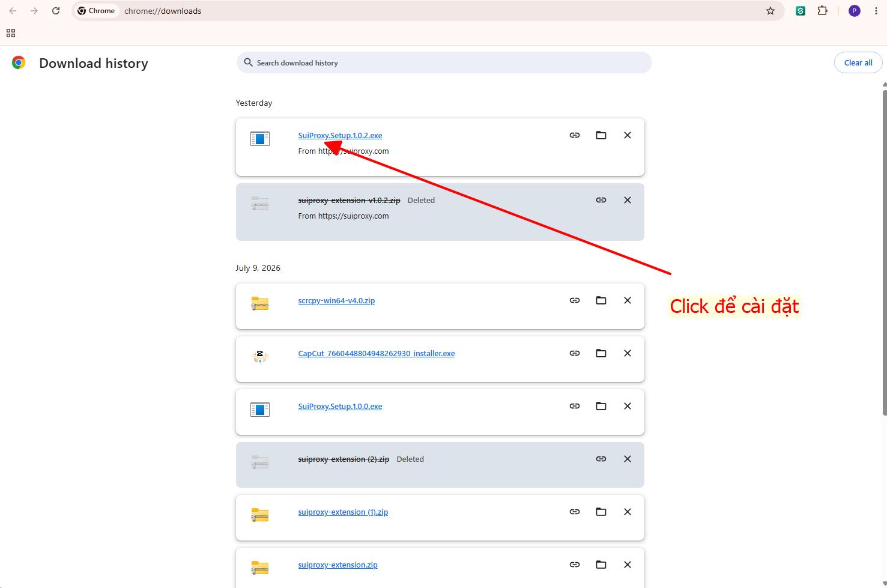The image size is (887, 588).
Task: Remove suiproxy-extension (2).zip from the list
Action: (628, 459)
